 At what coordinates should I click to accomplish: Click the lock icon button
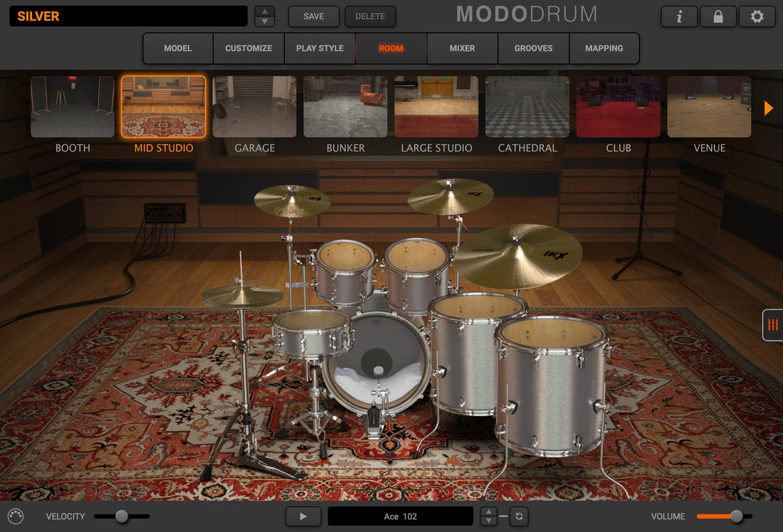(x=718, y=16)
